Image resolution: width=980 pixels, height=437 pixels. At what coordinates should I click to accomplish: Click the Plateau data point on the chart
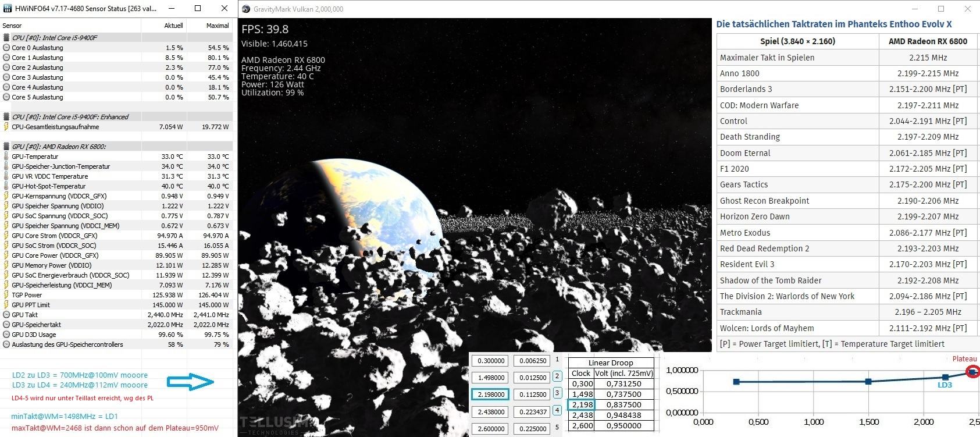coord(972,371)
